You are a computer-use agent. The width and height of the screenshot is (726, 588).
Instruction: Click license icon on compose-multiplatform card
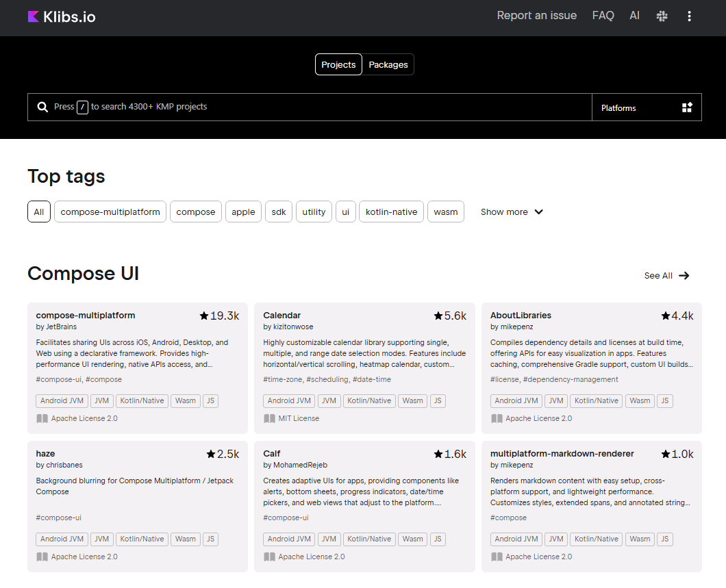pos(42,419)
